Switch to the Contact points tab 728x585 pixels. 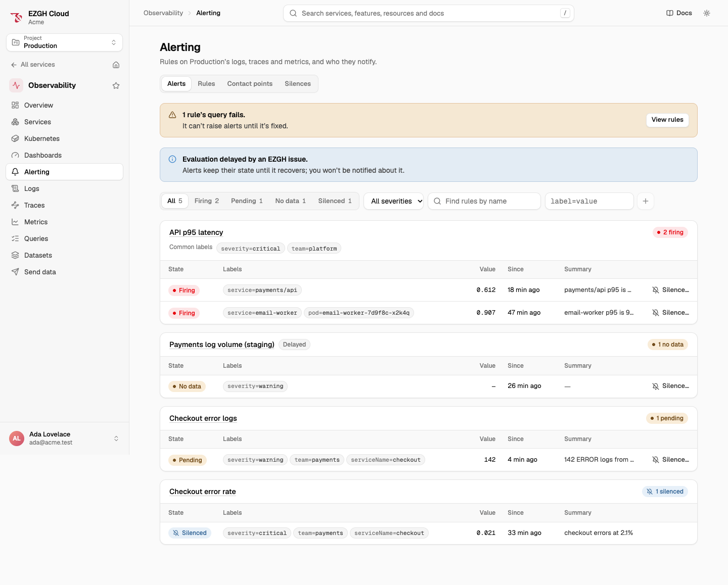250,84
